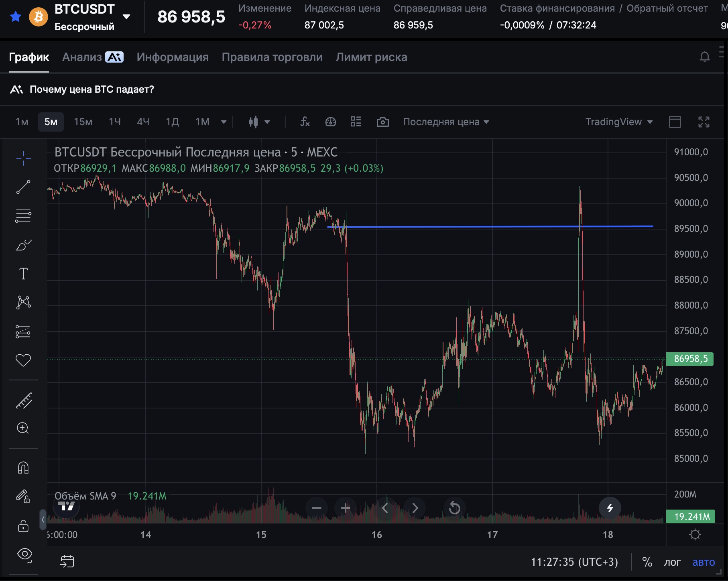The height and width of the screenshot is (581, 728).
Task: Zoom out chart with minus button
Action: (316, 508)
